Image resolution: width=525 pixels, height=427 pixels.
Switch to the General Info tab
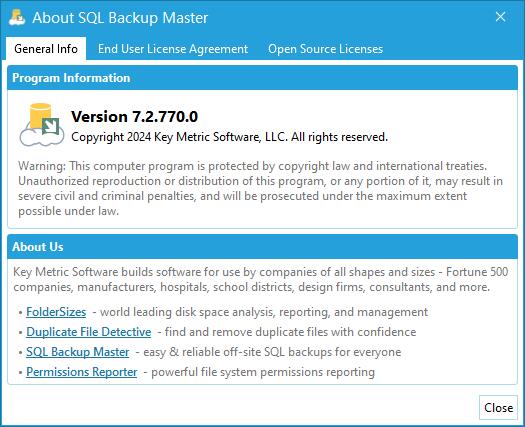tap(46, 49)
